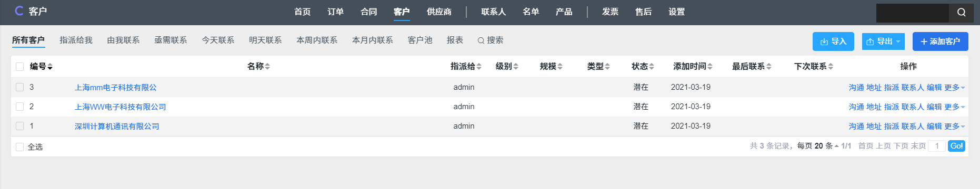980x189 pixels.
Task: Click 编辑 for 上海WW电子科技有限公司
Action: (x=934, y=107)
